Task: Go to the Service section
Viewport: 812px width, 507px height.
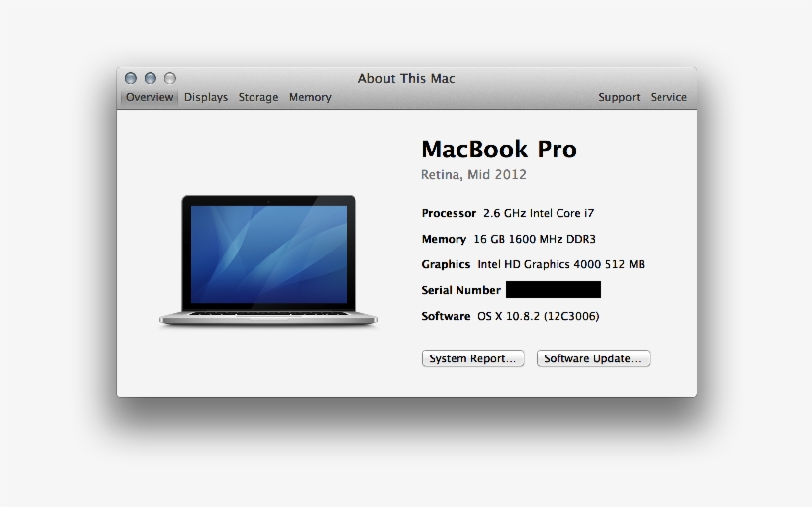Action: pyautogui.click(x=668, y=97)
